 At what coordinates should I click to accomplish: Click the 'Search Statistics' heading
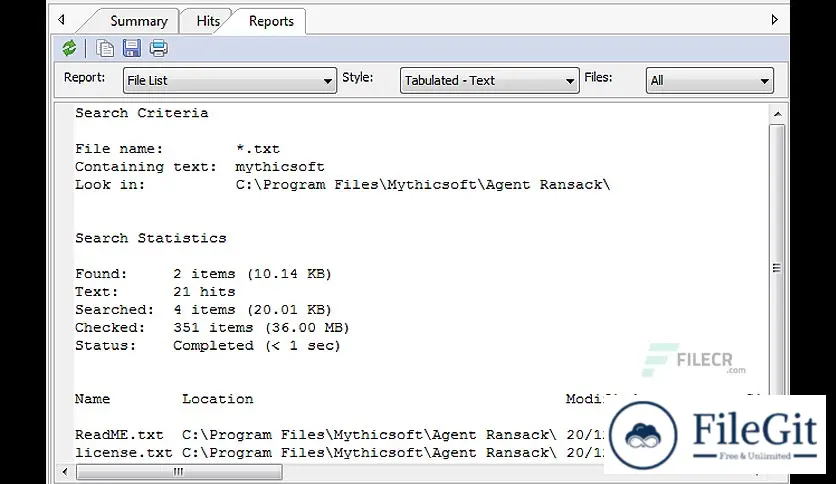(150, 238)
